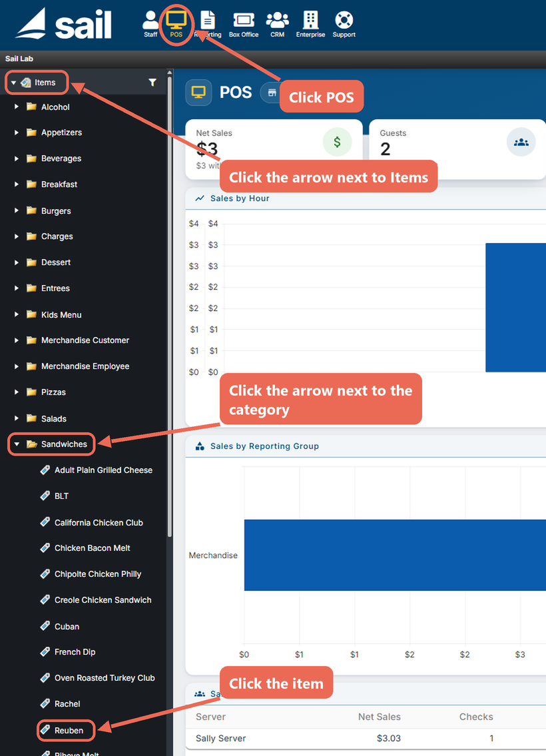Collapse the Sandwiches category arrow
Image resolution: width=546 pixels, height=756 pixels.
point(17,444)
